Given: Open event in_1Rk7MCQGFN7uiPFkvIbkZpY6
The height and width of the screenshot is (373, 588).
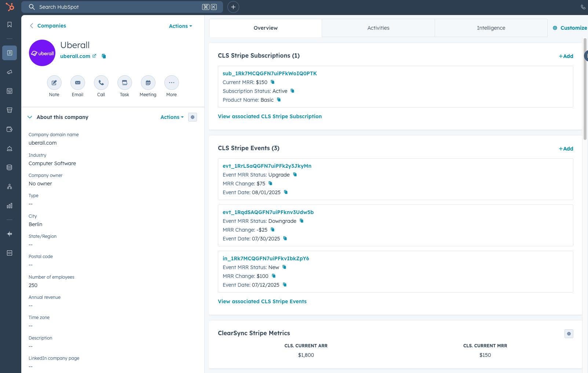Looking at the screenshot, I should tap(266, 258).
